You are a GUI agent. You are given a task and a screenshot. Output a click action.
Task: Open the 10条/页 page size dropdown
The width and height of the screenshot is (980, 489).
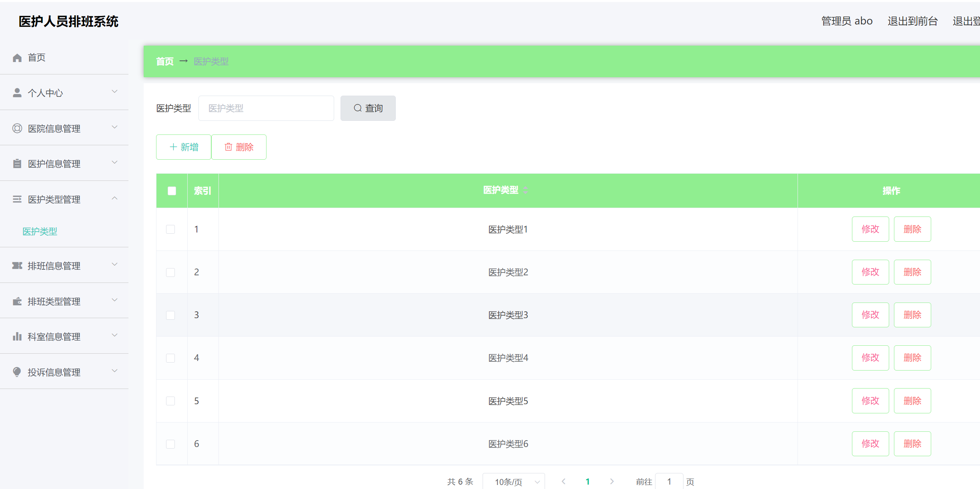[513, 482]
